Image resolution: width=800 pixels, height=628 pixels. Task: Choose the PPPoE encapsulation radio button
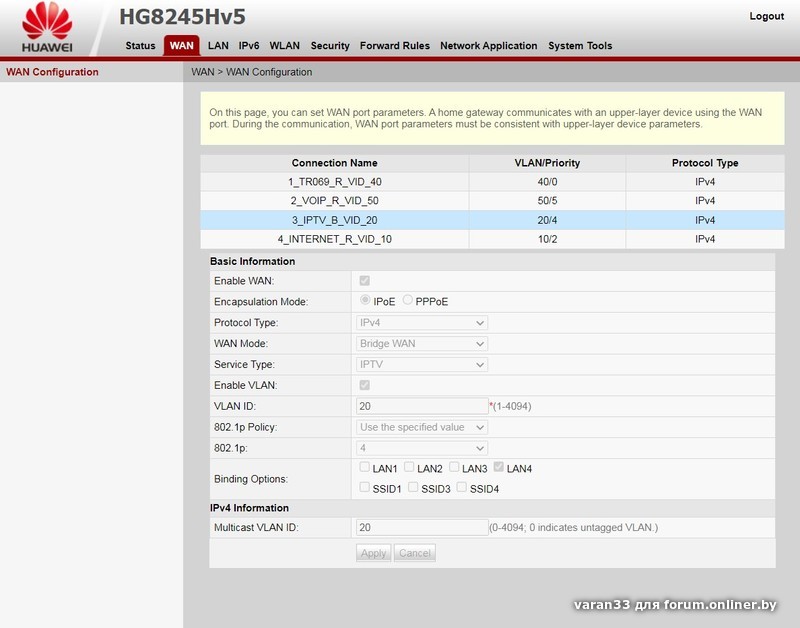[x=408, y=301]
